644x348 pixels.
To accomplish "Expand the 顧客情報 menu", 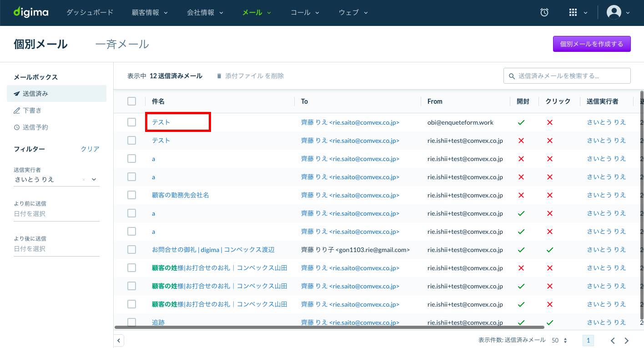I will pyautogui.click(x=150, y=13).
